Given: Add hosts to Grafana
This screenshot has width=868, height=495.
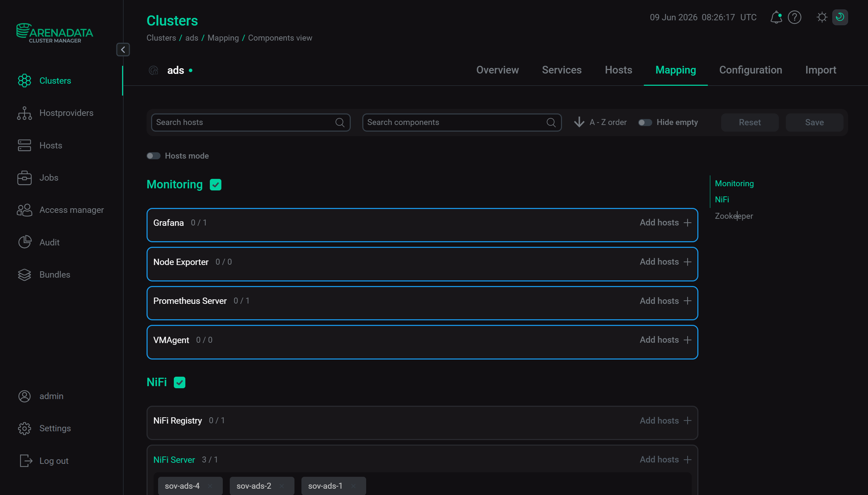Looking at the screenshot, I should tap(666, 223).
